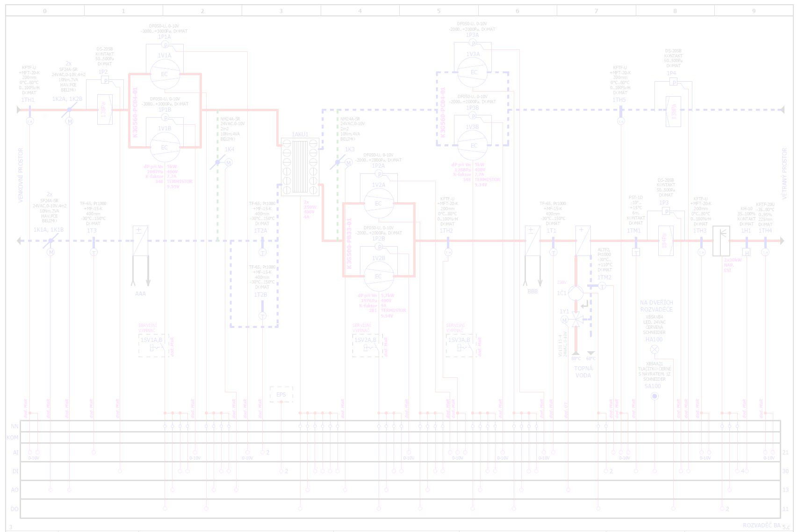Viewport: 798px width, 532px height.
Task: Click the 1T3 temperature sensor symbol
Action: point(93,252)
